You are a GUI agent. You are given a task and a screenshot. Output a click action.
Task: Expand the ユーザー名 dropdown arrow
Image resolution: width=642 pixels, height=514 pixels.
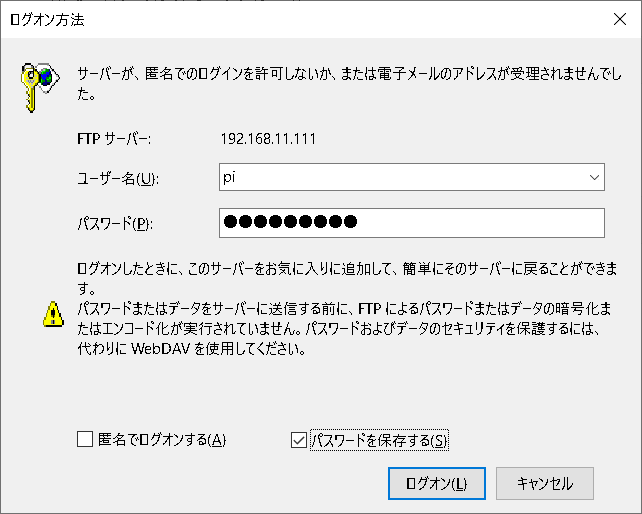coord(594,177)
